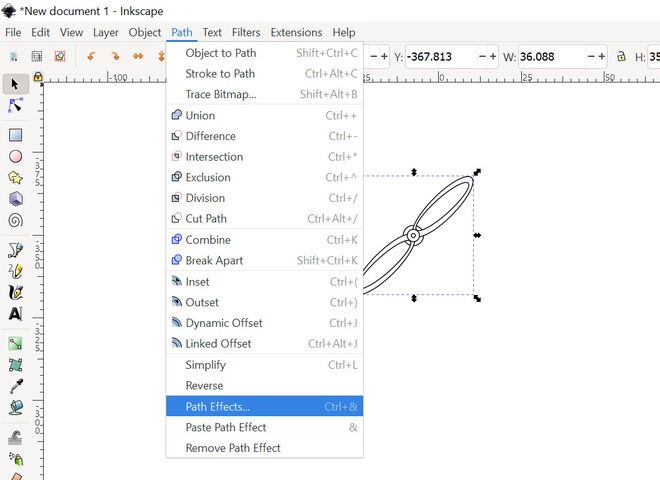Screen dimensions: 660x480
Task: Choose Difference from Path menu
Action: [265, 136]
